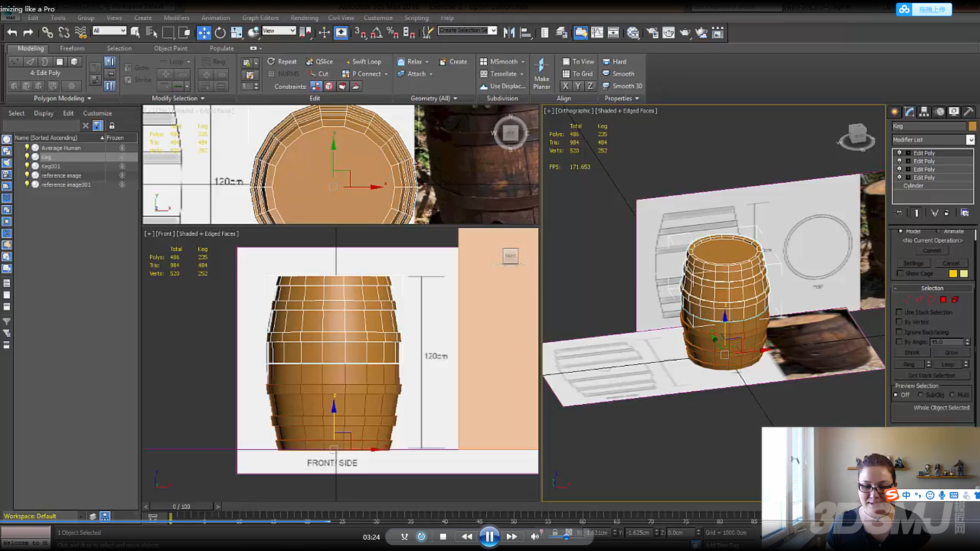Select the Animate radio button
Image resolution: width=980 pixels, height=551 pixels.
937,231
